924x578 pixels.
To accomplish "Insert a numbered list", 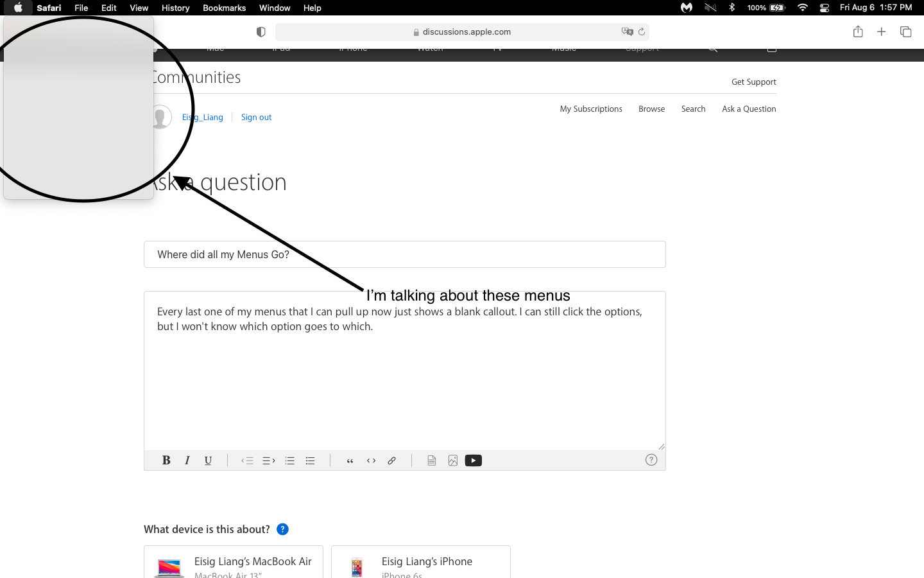I will [290, 460].
